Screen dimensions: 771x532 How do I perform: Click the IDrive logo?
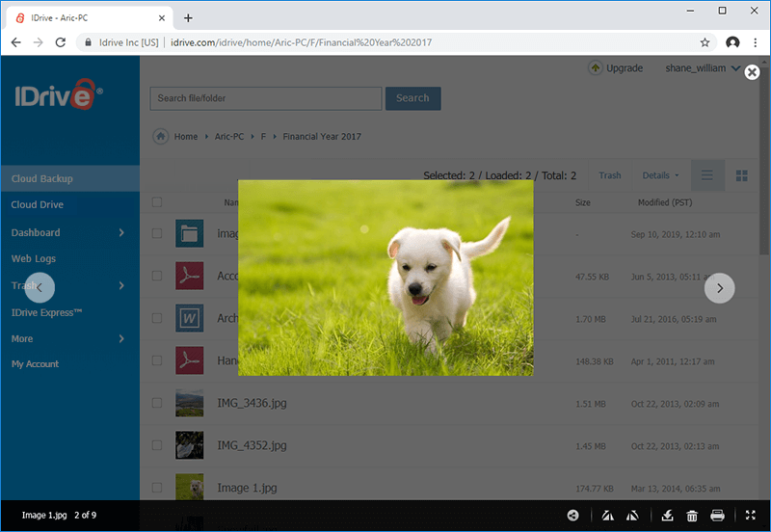59,93
